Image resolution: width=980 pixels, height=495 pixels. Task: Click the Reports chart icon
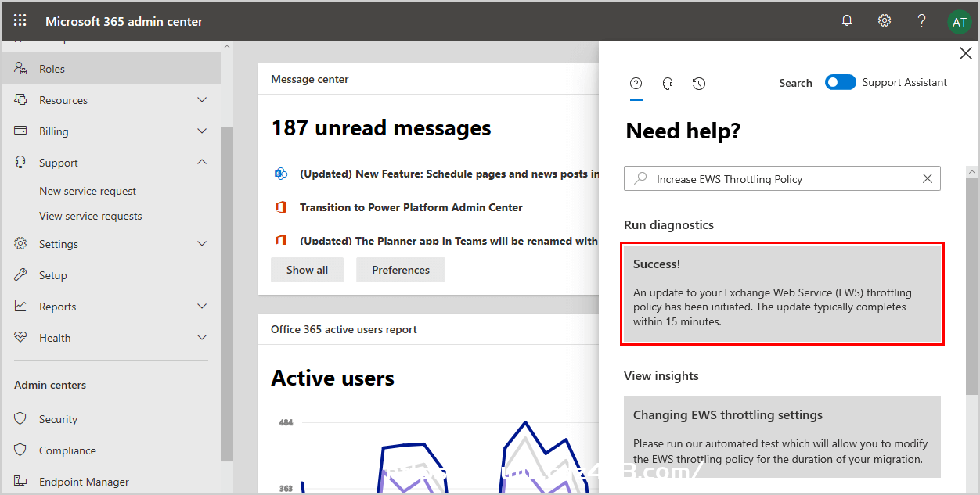(21, 307)
